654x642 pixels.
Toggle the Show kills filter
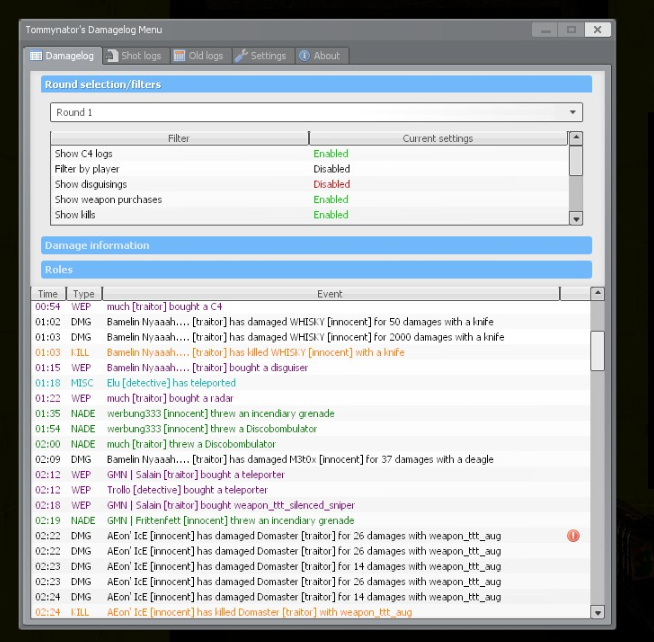[309, 215]
